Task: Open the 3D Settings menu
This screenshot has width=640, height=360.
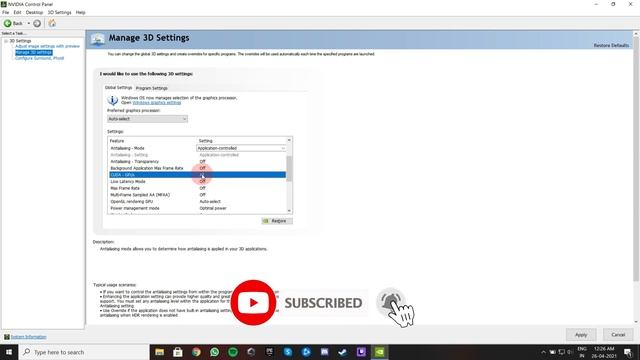Action: point(60,12)
